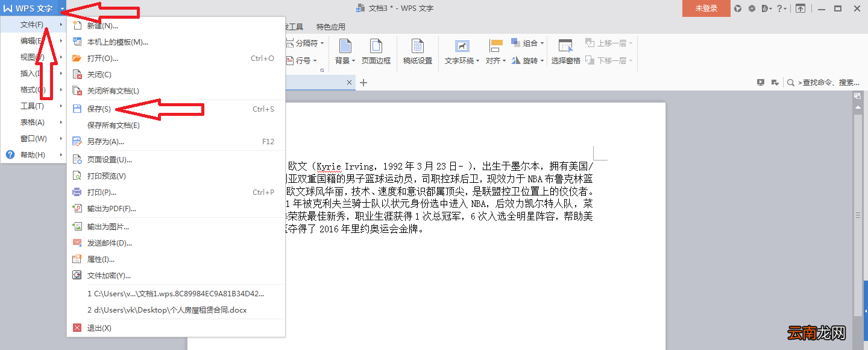Choose 关闭所有文档(L) menu entry
The height and width of the screenshot is (350, 868).
175,91
